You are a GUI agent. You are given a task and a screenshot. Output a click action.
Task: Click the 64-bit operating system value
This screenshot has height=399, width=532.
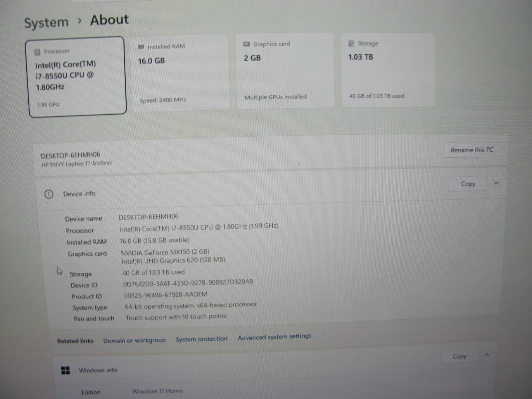pyautogui.click(x=191, y=305)
